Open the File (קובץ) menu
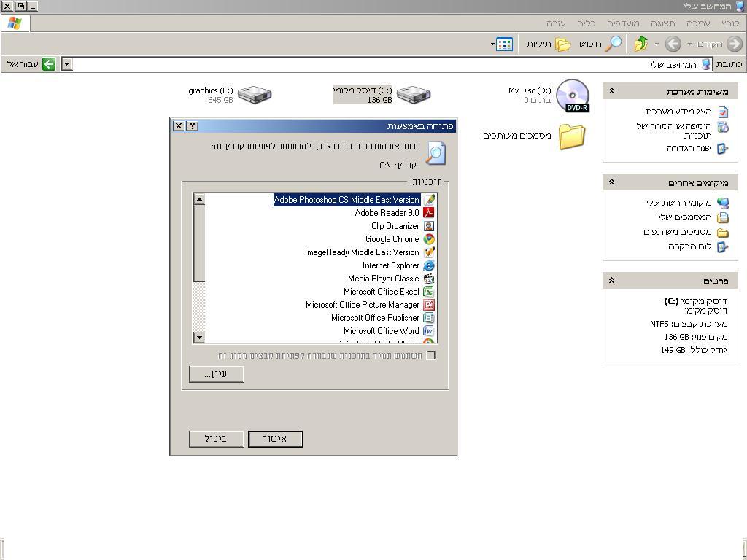Image resolution: width=747 pixels, height=560 pixels. click(x=729, y=23)
